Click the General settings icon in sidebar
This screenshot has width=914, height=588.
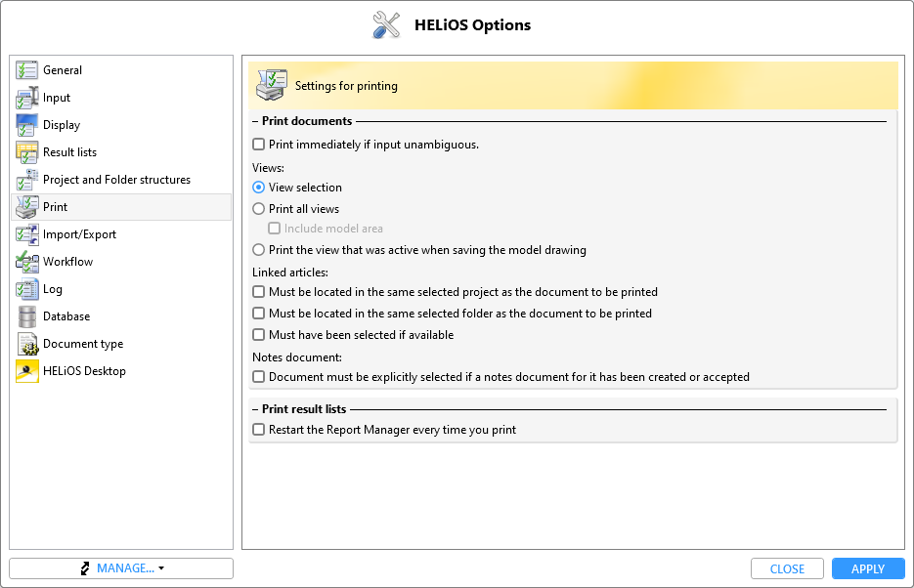[26, 70]
